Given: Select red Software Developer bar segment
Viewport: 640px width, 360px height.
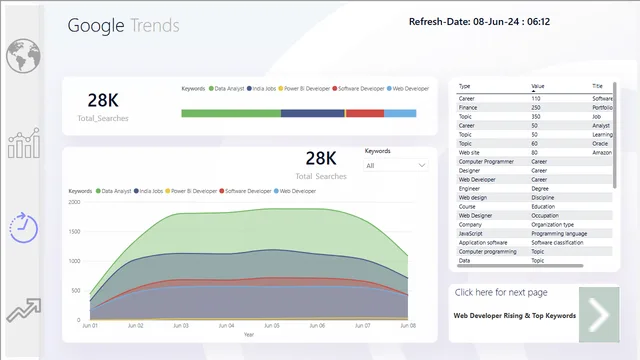Looking at the screenshot, I should (x=365, y=113).
